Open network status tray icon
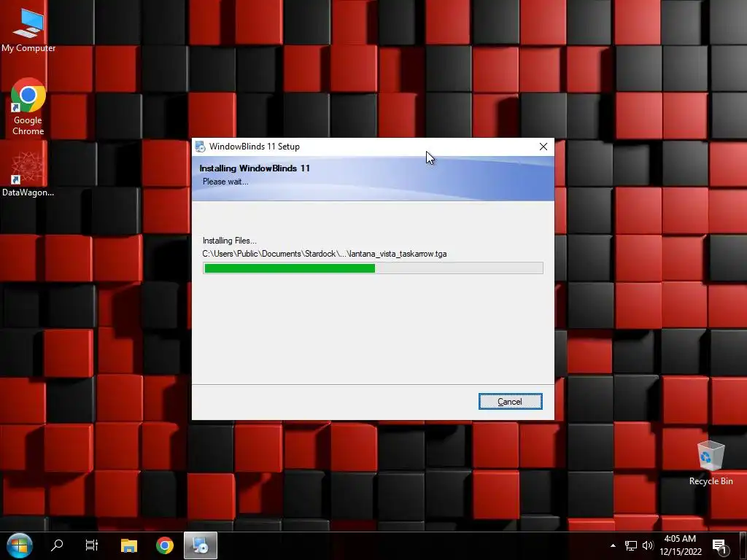The width and height of the screenshot is (747, 560). tap(631, 545)
